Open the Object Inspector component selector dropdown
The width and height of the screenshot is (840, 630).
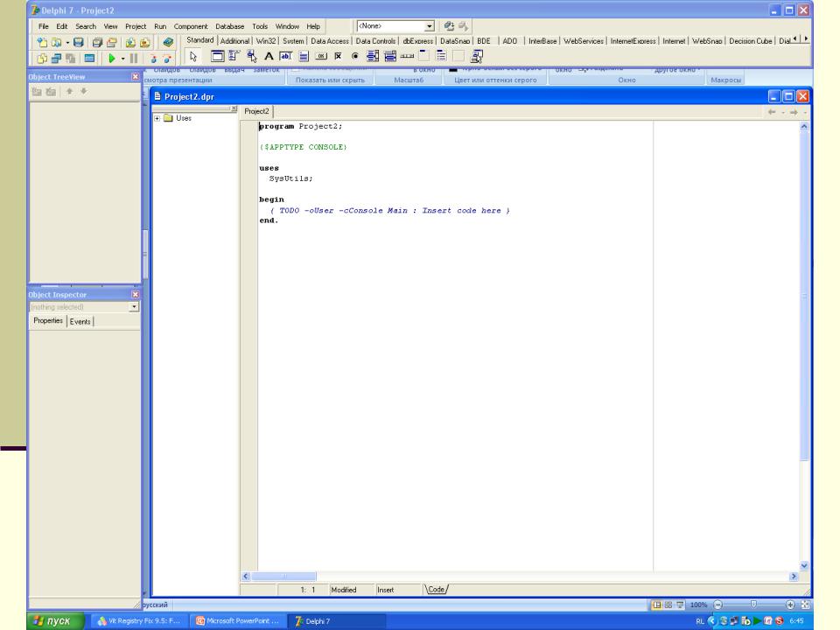pos(134,307)
